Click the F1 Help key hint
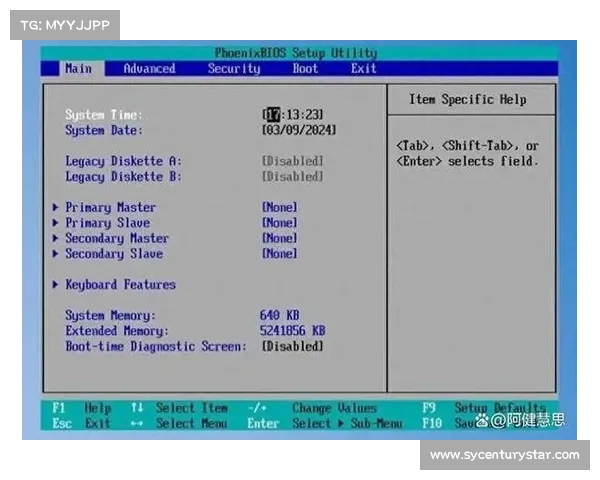Image resolution: width=600 pixels, height=480 pixels. point(82,408)
